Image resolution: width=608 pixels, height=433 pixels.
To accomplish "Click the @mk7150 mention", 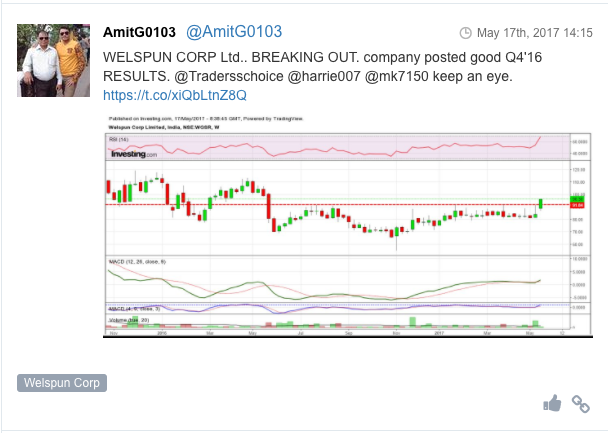I will (x=397, y=76).
